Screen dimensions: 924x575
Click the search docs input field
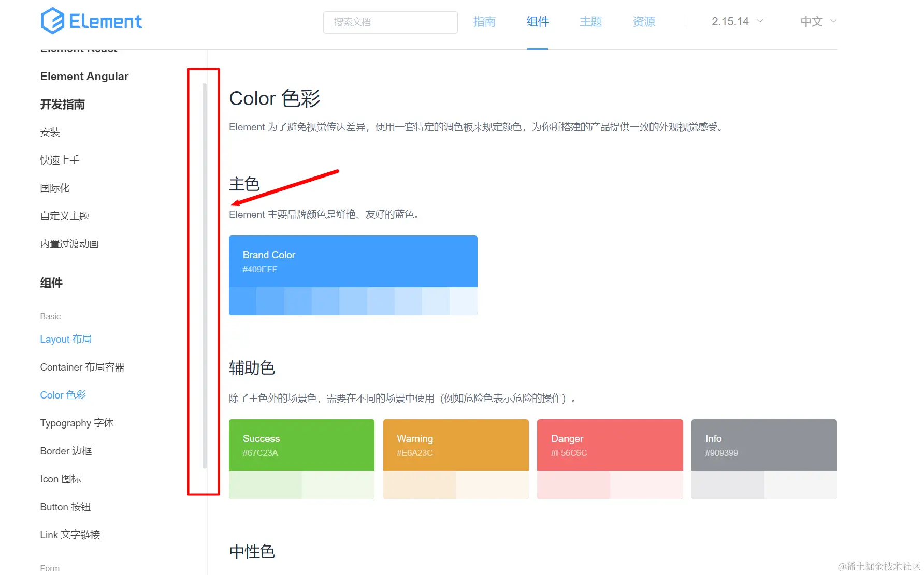click(391, 22)
